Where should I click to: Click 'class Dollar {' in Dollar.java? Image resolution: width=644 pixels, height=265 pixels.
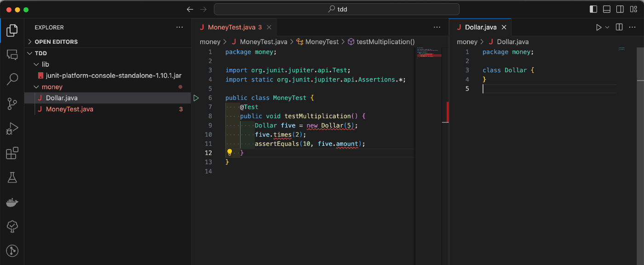(508, 70)
